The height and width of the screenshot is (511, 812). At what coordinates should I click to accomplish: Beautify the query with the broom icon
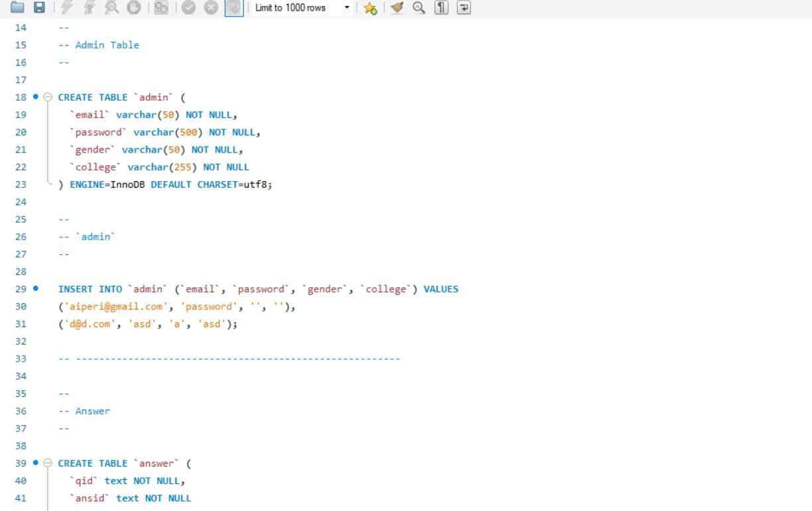click(x=397, y=8)
